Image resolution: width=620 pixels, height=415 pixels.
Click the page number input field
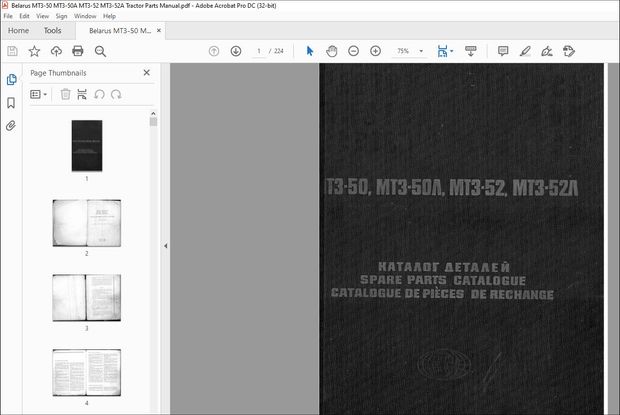(x=258, y=51)
